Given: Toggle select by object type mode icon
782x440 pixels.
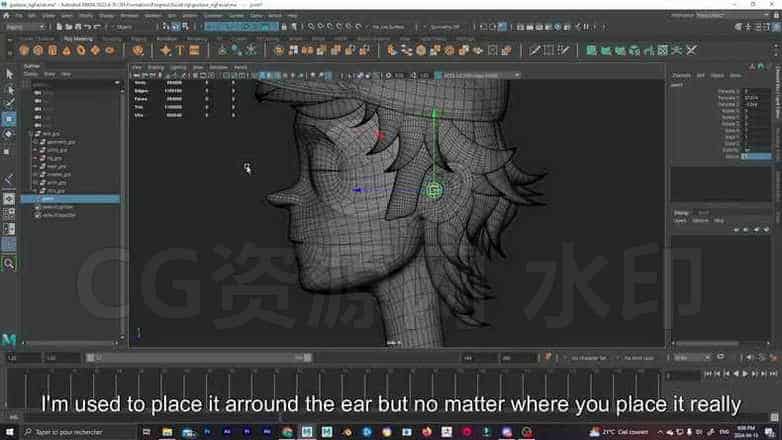Looking at the screenshot, I should click(176, 27).
